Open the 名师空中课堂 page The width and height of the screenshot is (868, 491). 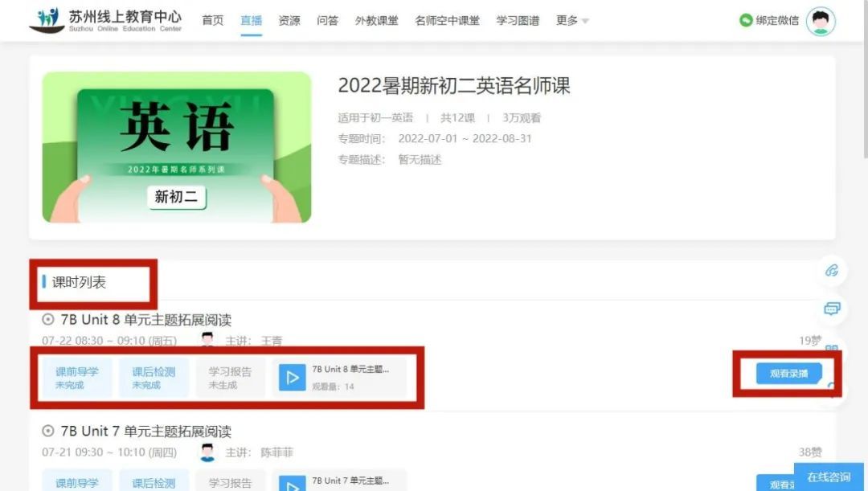pyautogui.click(x=448, y=21)
